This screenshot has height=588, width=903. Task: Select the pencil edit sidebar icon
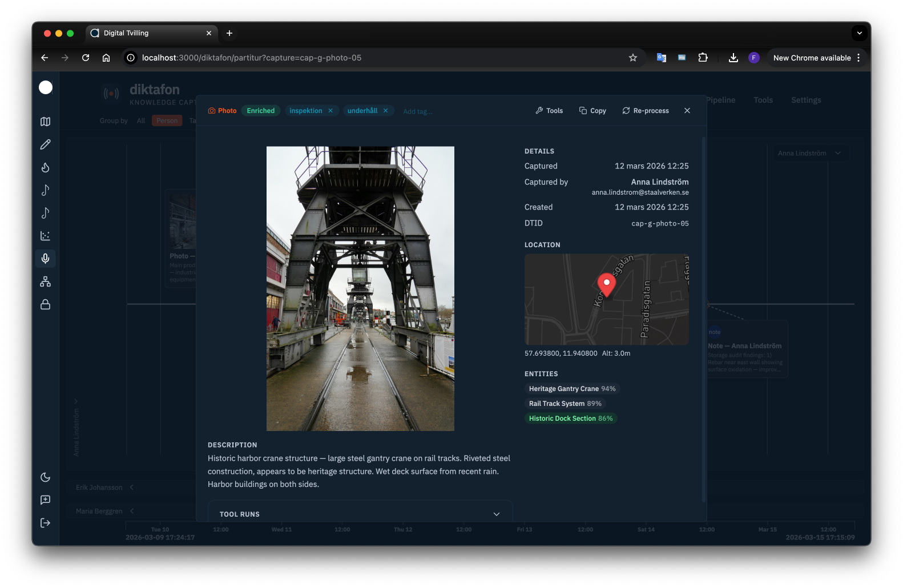[46, 144]
